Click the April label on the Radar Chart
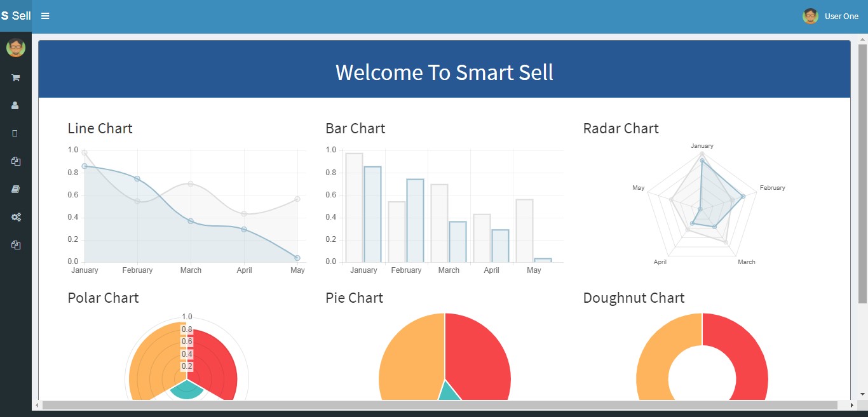 pos(660,262)
